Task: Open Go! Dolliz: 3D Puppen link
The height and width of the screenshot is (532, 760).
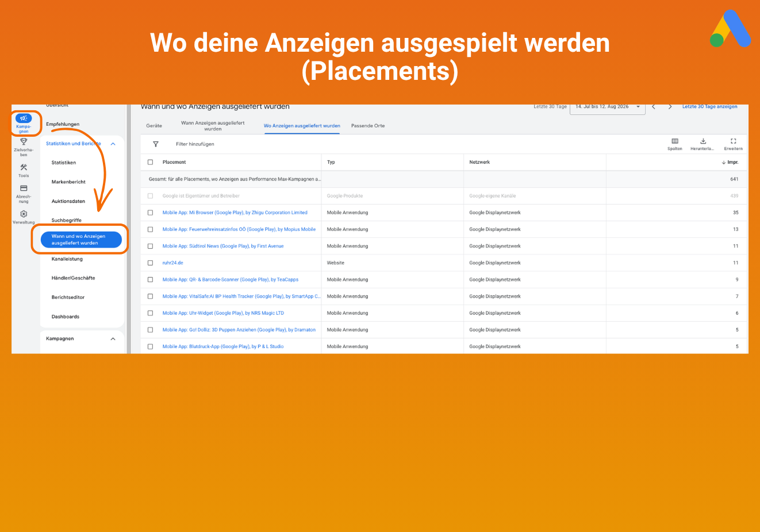Action: 239,330
